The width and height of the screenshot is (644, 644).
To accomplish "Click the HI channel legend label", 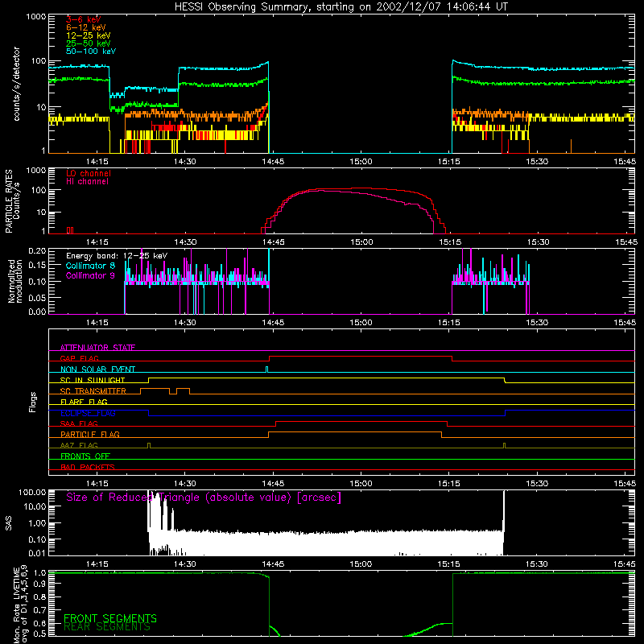I will [87, 181].
